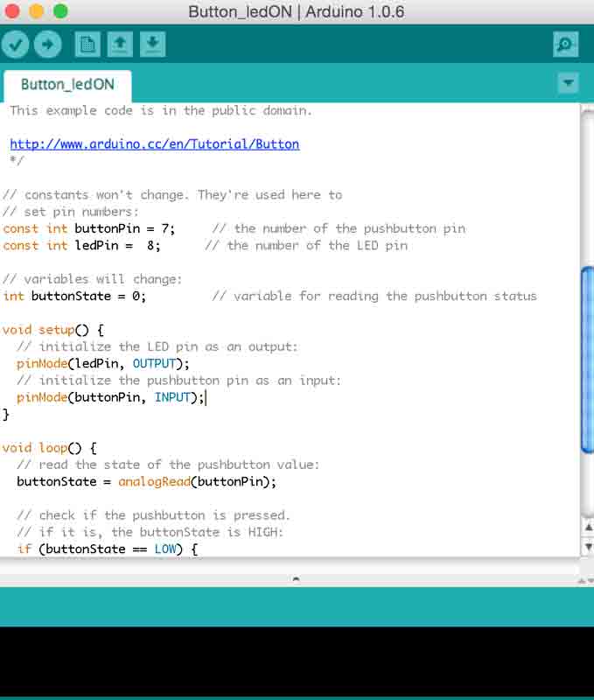Click comment 'initialize the LED pin as an output:'
Image resolution: width=594 pixels, height=700 pixels.
157,346
